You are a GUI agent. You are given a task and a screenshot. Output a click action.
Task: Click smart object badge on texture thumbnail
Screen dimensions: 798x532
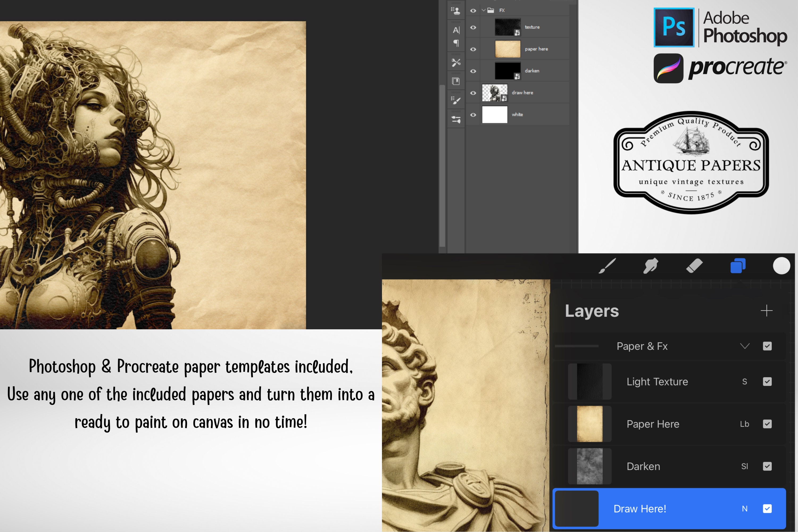517,32
